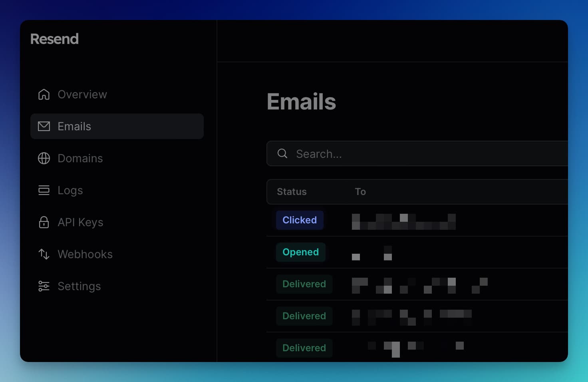
Task: Click the Overview home icon
Action: click(44, 94)
